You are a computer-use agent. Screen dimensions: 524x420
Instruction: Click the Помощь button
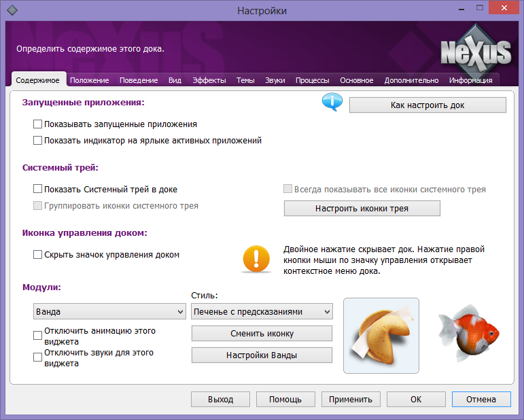(x=285, y=400)
